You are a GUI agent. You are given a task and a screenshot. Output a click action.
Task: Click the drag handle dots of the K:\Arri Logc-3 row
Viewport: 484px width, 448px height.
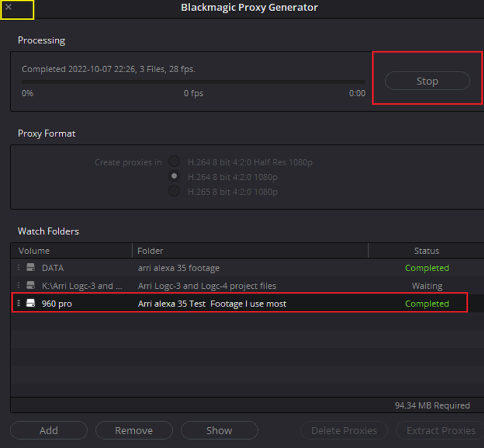18,285
